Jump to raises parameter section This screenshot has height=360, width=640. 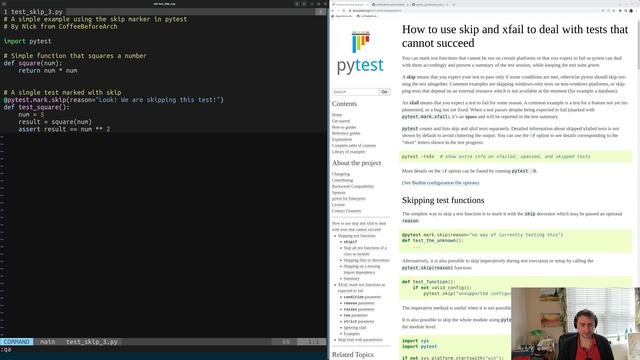point(359,309)
